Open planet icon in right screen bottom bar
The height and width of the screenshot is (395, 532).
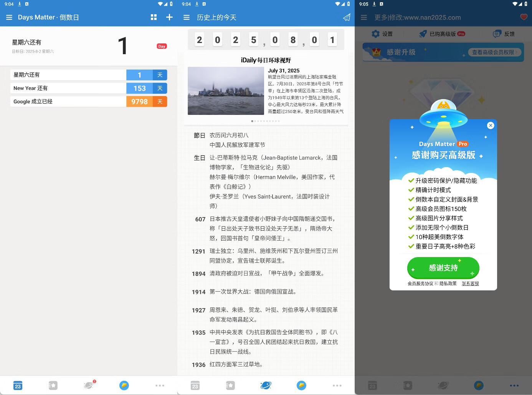[x=443, y=385]
